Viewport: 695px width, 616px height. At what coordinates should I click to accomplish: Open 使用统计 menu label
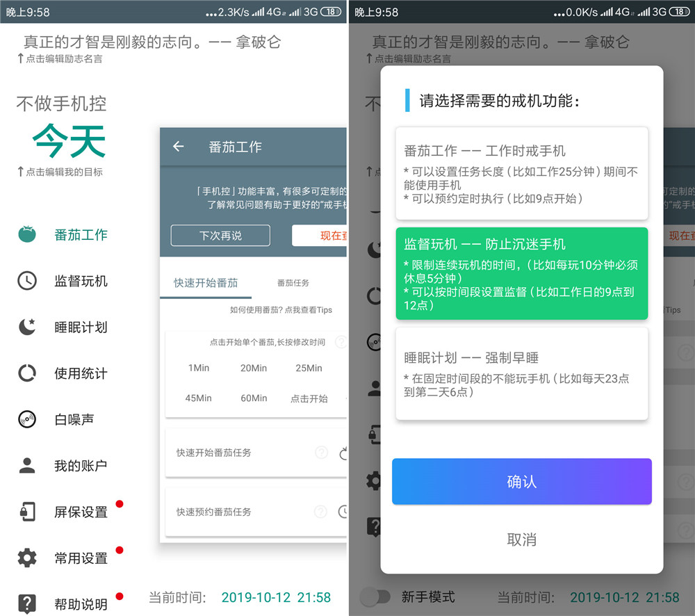tap(81, 373)
